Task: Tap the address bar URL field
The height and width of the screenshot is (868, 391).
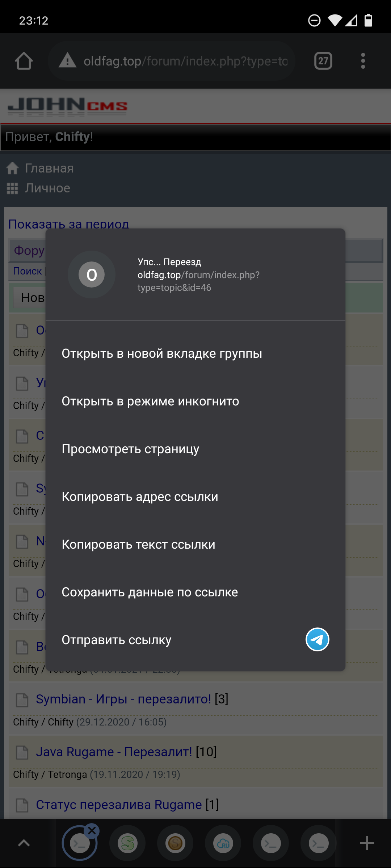Action: [x=185, y=61]
